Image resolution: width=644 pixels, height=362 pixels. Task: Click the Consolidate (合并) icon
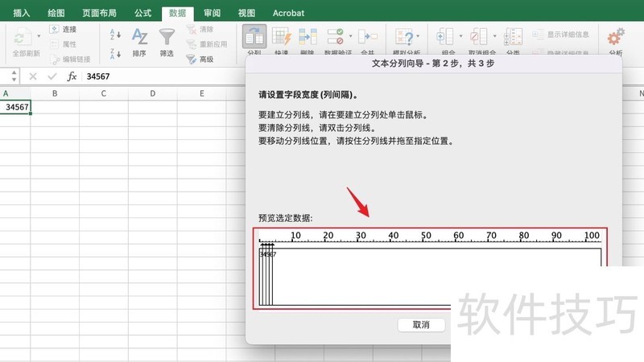368,37
